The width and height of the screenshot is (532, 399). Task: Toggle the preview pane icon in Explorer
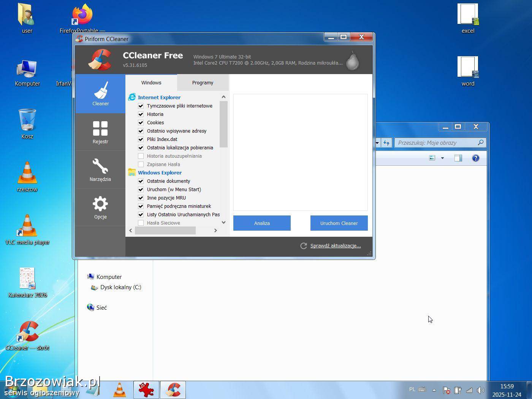tap(458, 158)
